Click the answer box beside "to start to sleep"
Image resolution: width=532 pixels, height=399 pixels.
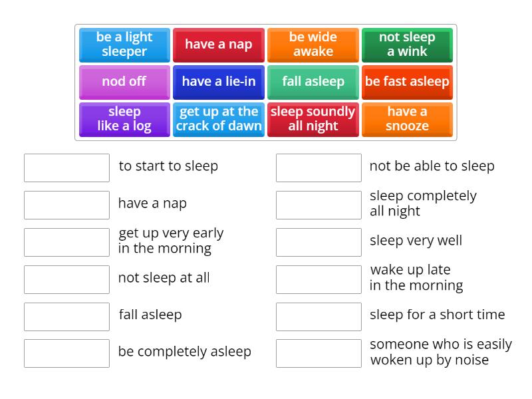66,168
